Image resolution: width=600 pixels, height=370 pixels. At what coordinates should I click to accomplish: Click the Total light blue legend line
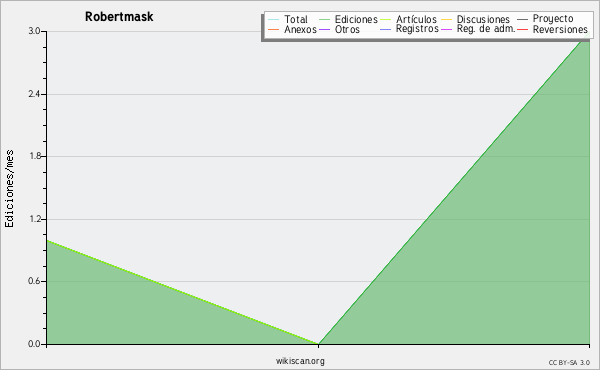(x=274, y=19)
